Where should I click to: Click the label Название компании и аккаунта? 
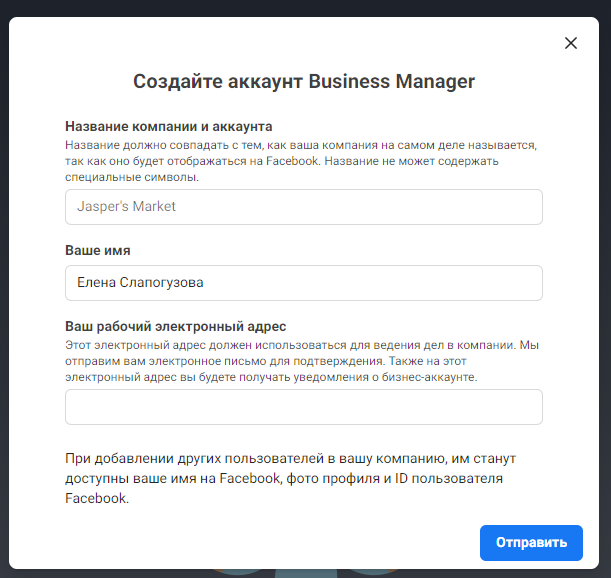(x=169, y=126)
